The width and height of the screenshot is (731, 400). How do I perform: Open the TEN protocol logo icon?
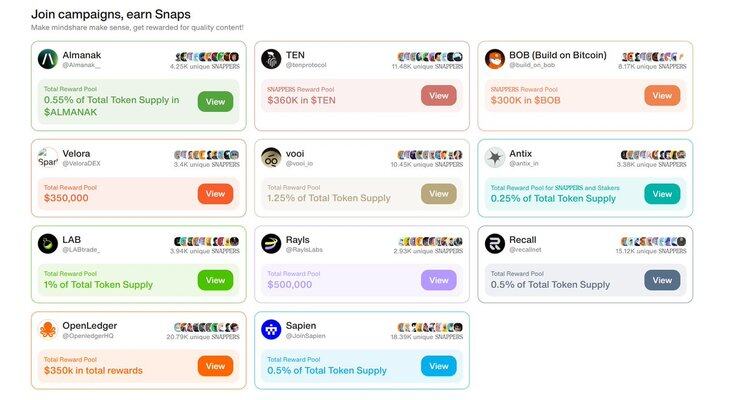pyautogui.click(x=271, y=59)
